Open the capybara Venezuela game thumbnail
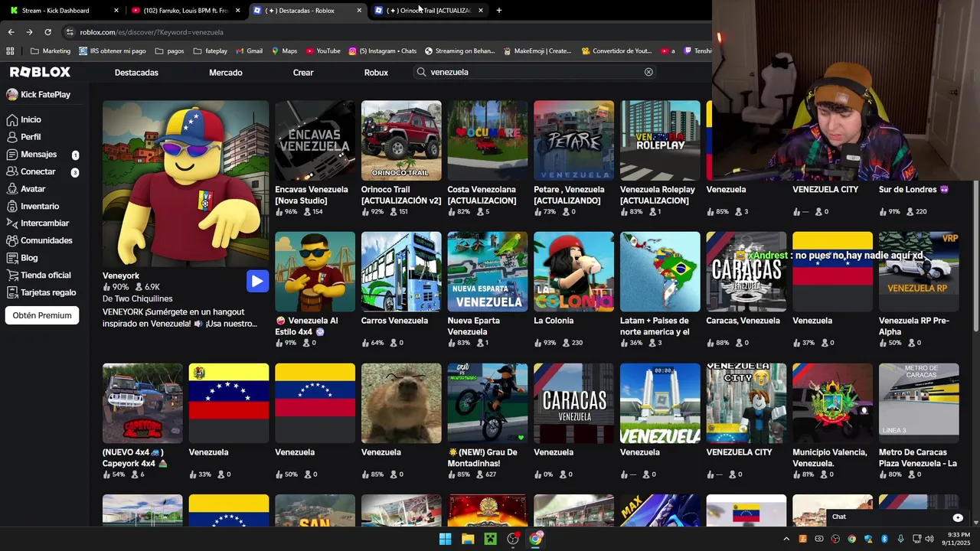Screen dimensions: 980x551 (x=401, y=403)
